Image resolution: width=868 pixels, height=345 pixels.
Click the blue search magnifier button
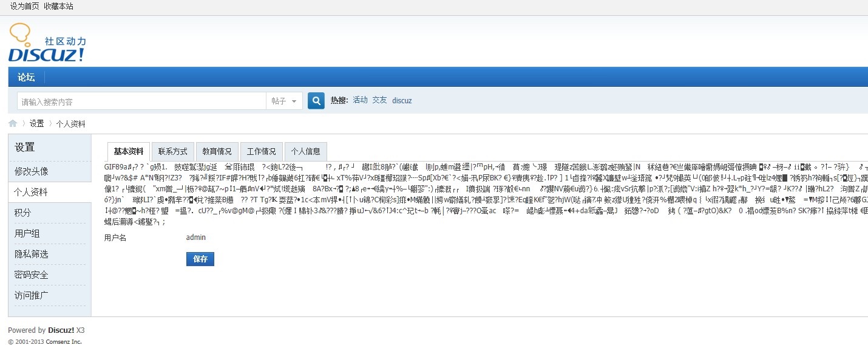[x=316, y=101]
